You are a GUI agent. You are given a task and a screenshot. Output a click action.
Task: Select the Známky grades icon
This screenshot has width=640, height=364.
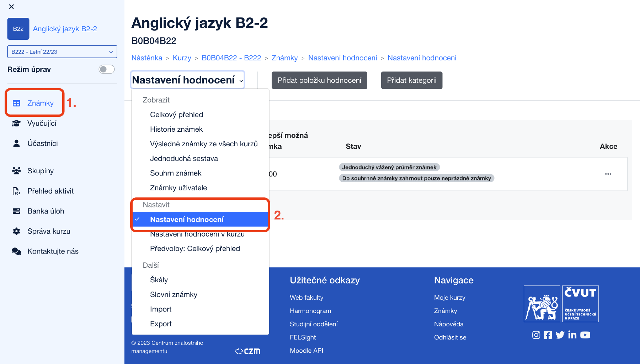[x=17, y=103]
